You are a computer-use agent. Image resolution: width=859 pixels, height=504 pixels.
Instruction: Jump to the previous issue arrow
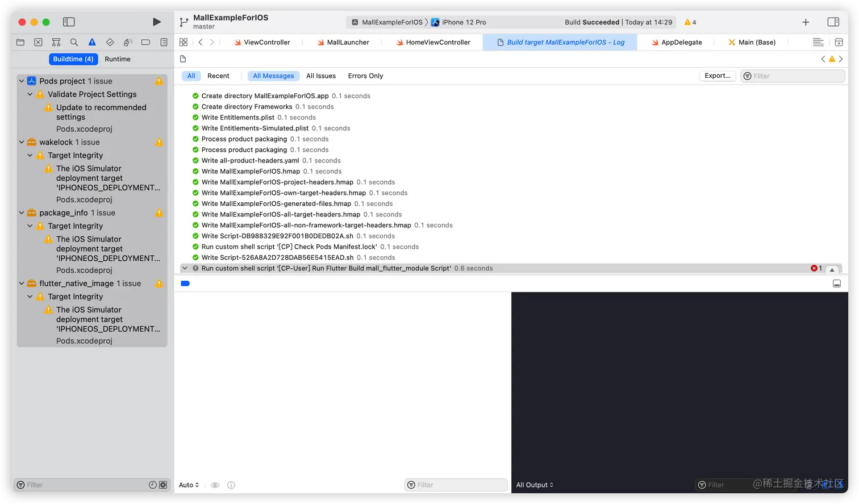coord(823,59)
